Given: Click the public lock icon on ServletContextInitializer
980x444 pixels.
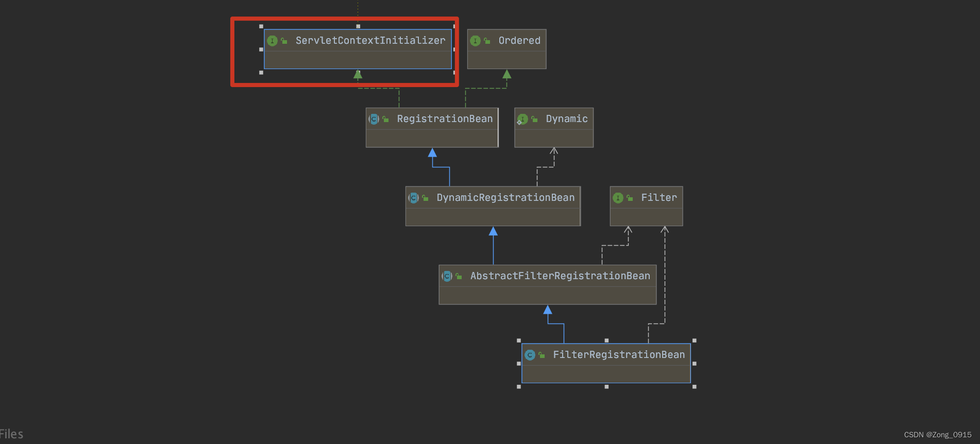Looking at the screenshot, I should pos(284,41).
